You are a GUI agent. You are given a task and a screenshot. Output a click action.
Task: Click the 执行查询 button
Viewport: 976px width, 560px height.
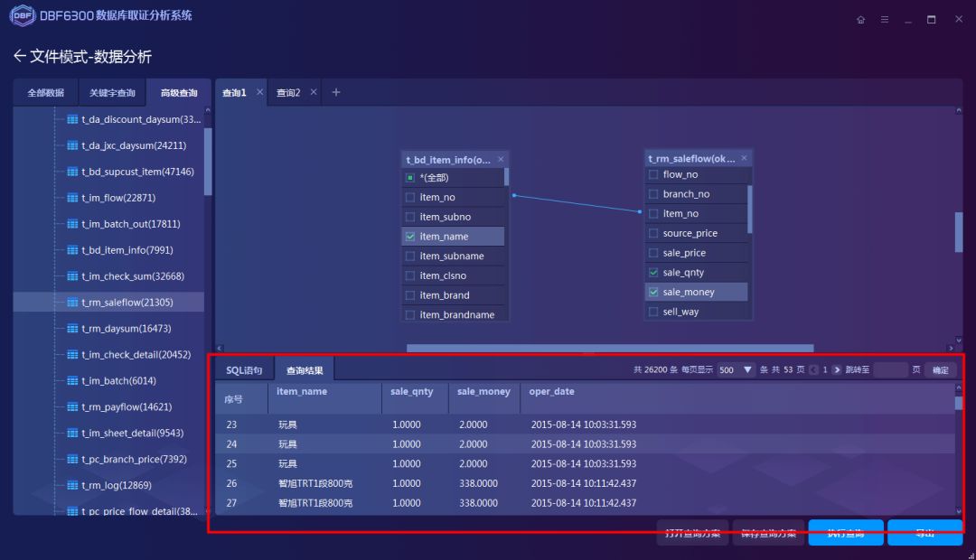point(845,533)
